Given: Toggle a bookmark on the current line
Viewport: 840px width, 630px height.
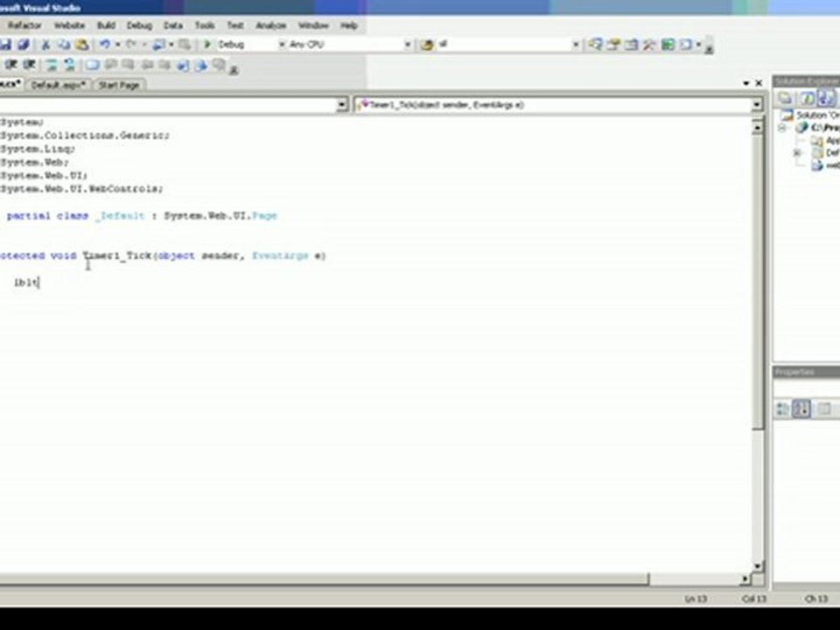Looking at the screenshot, I should 93,66.
